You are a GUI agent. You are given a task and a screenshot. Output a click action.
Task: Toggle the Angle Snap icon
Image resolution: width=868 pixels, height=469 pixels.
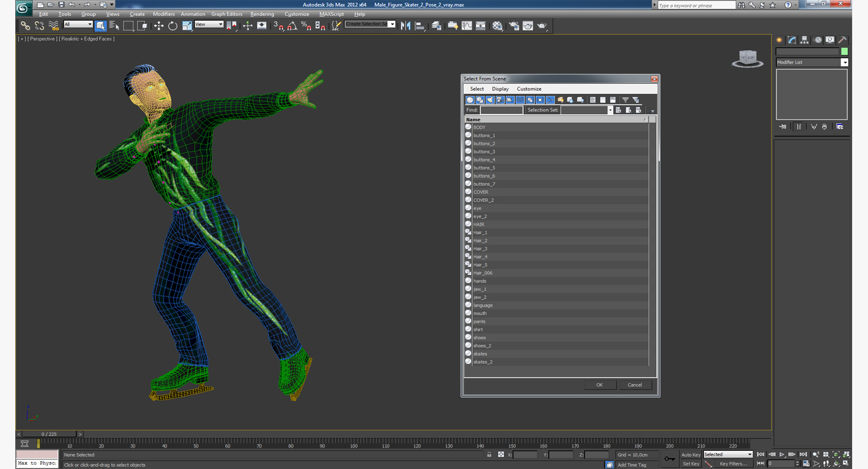[x=292, y=26]
